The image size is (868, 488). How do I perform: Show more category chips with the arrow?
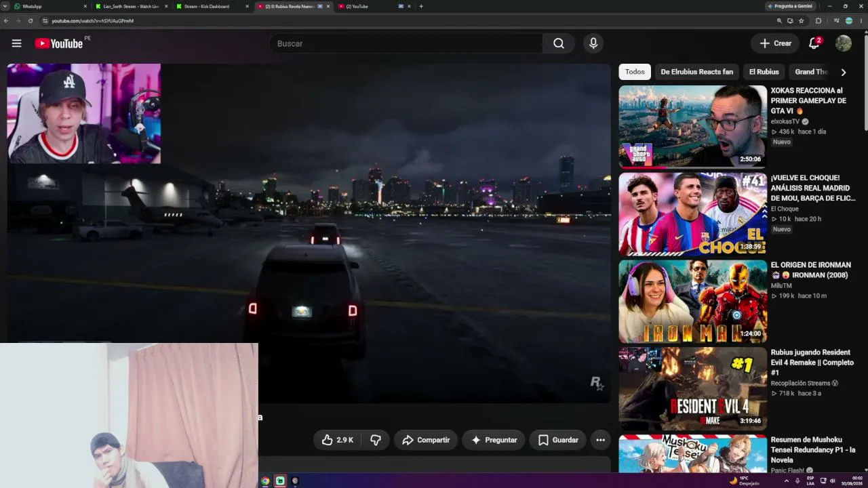pos(844,72)
